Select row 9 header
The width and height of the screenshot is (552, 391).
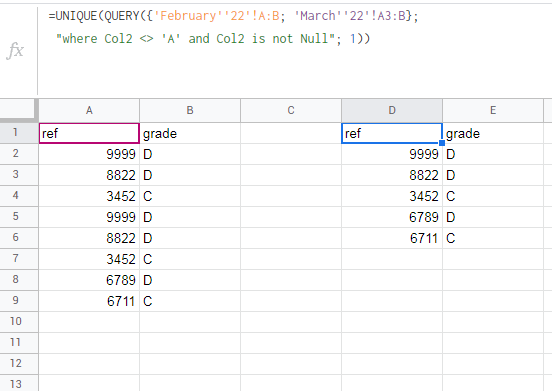pos(19,301)
